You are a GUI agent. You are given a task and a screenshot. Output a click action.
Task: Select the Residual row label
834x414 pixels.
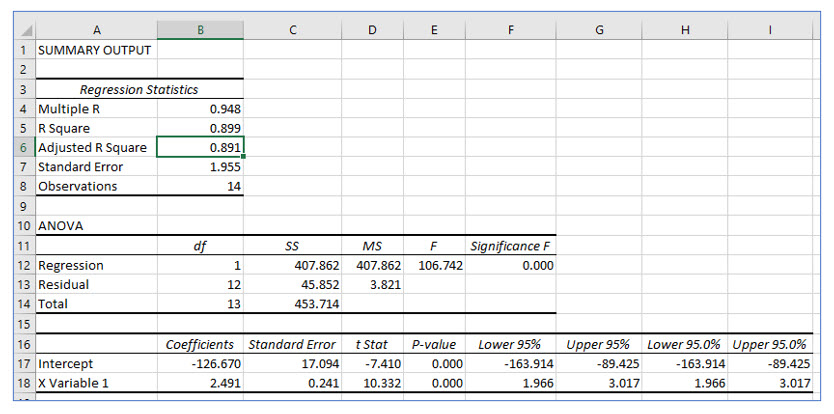tap(96, 285)
